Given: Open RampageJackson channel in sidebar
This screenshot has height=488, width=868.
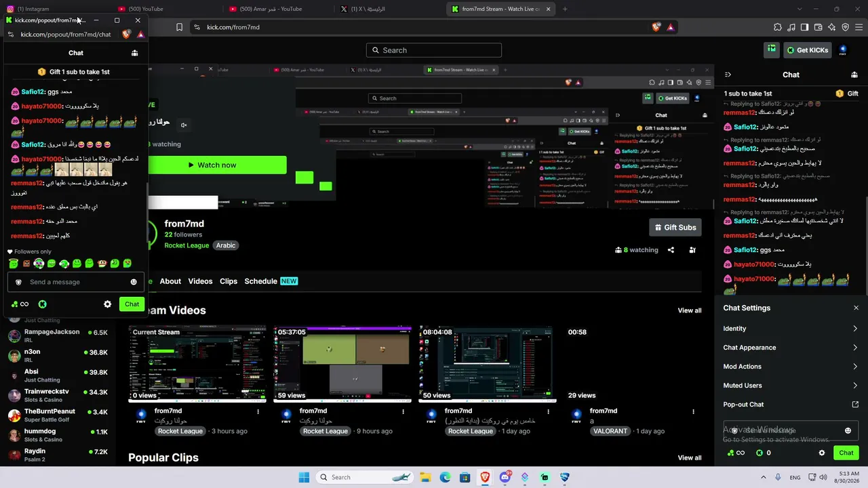Looking at the screenshot, I should pyautogui.click(x=58, y=335).
